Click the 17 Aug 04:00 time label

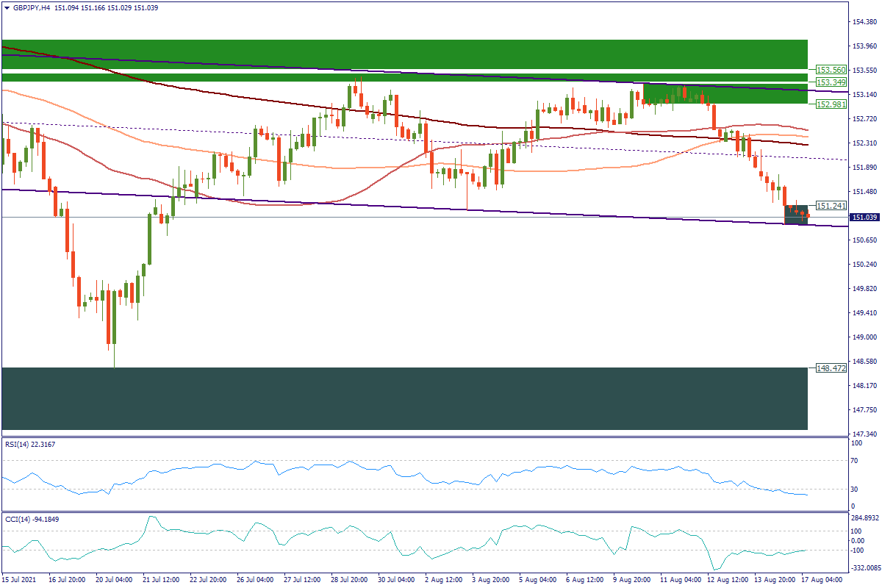821,580
